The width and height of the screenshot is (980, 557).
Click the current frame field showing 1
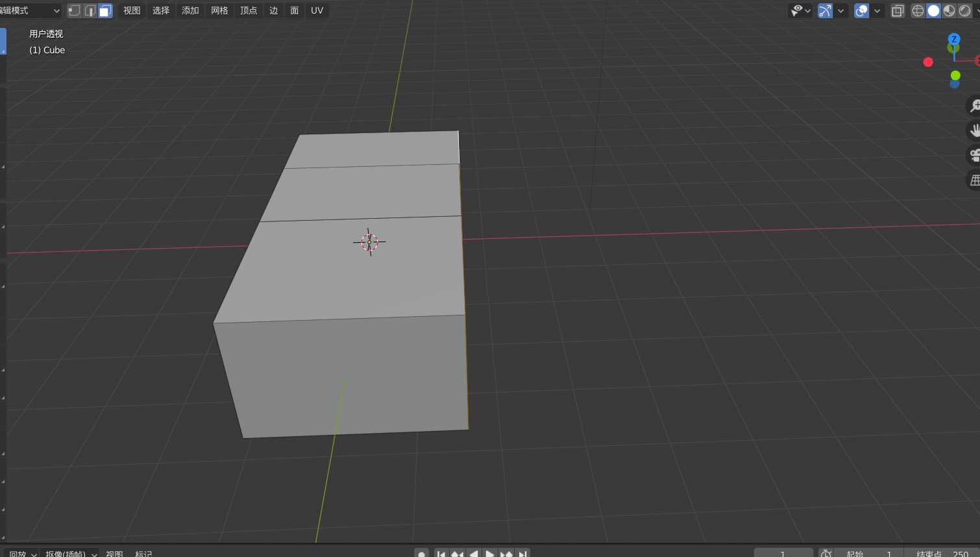click(x=783, y=553)
